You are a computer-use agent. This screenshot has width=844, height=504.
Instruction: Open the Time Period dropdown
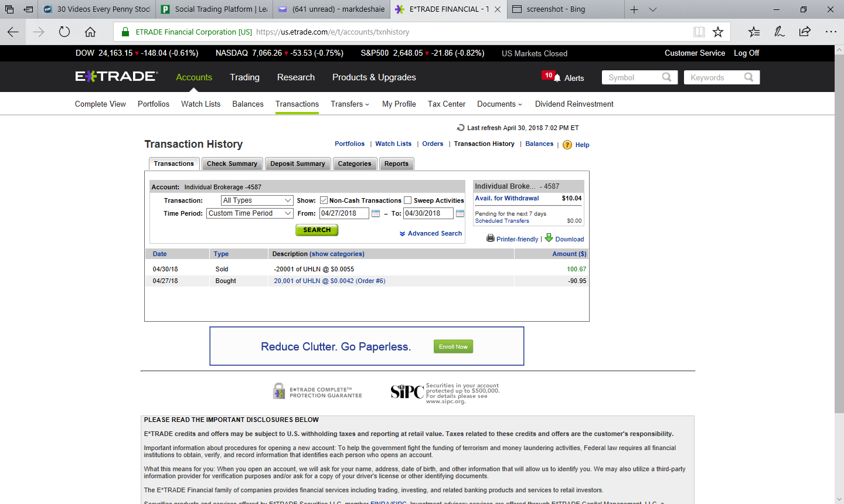(250, 213)
